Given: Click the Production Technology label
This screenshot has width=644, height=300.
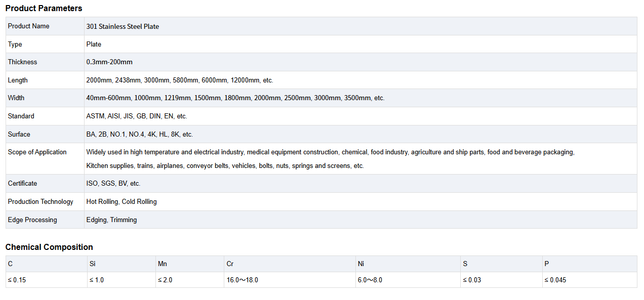Looking at the screenshot, I should (x=41, y=201).
